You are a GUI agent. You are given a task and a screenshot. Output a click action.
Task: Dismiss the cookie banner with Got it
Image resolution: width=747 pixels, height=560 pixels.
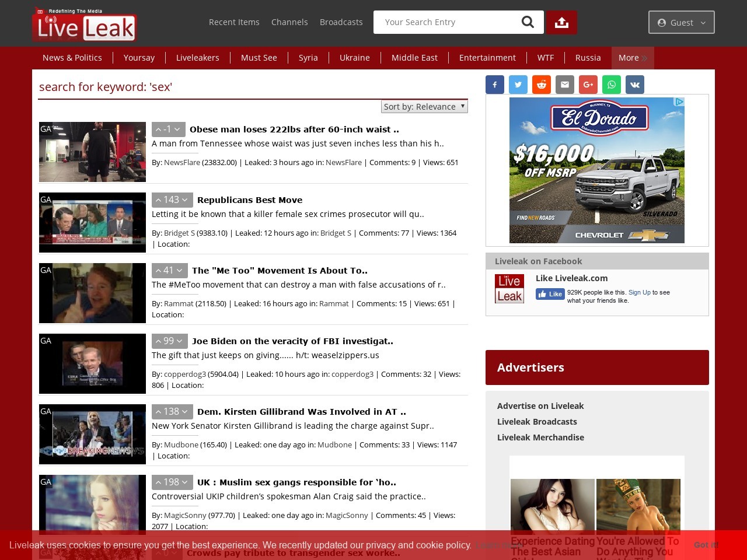[706, 545]
